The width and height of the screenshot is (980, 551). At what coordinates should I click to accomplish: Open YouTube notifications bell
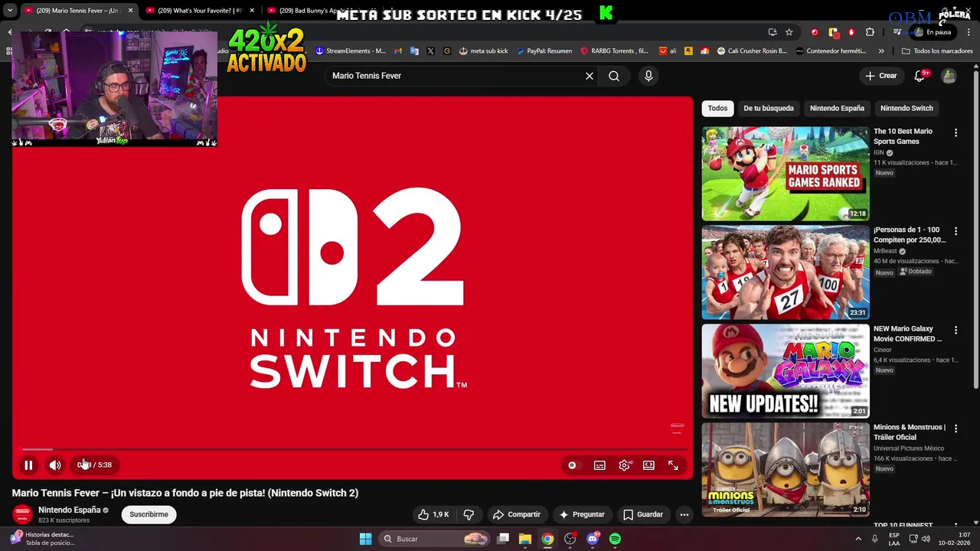[x=920, y=76]
